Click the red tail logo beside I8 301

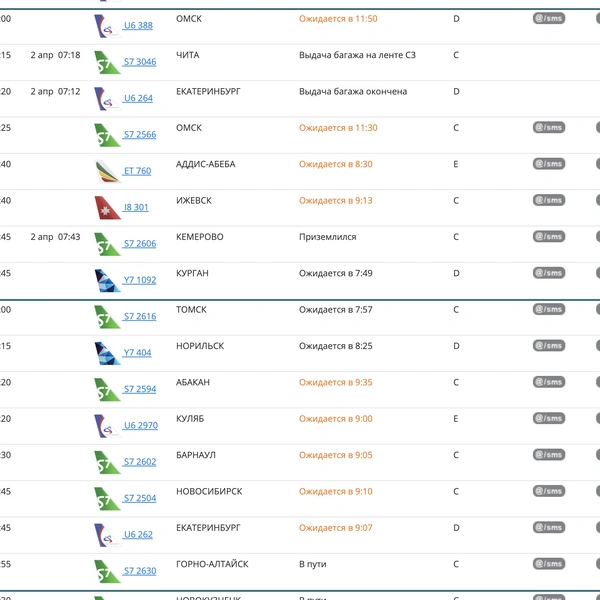coord(108,207)
